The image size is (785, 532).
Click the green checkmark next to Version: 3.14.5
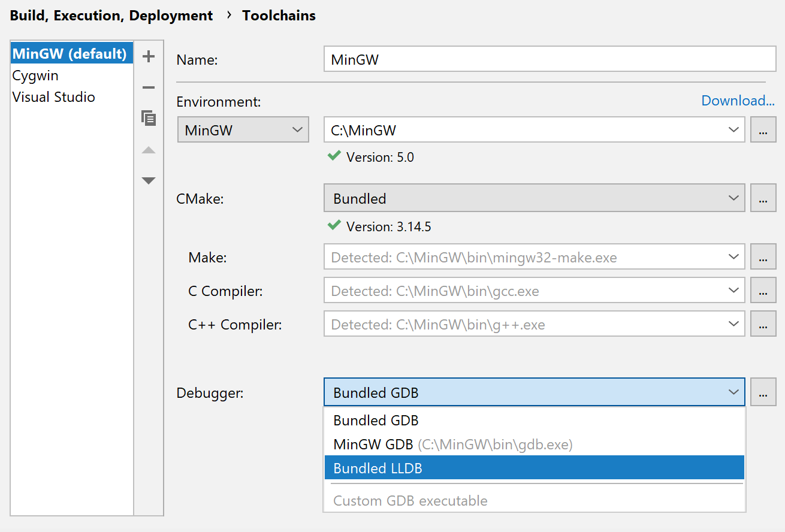[x=334, y=226]
